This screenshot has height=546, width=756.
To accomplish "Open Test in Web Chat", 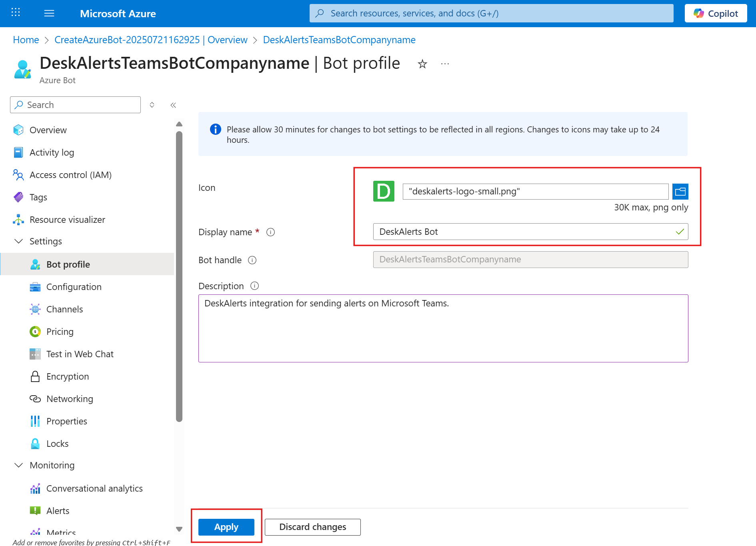I will [x=80, y=354].
